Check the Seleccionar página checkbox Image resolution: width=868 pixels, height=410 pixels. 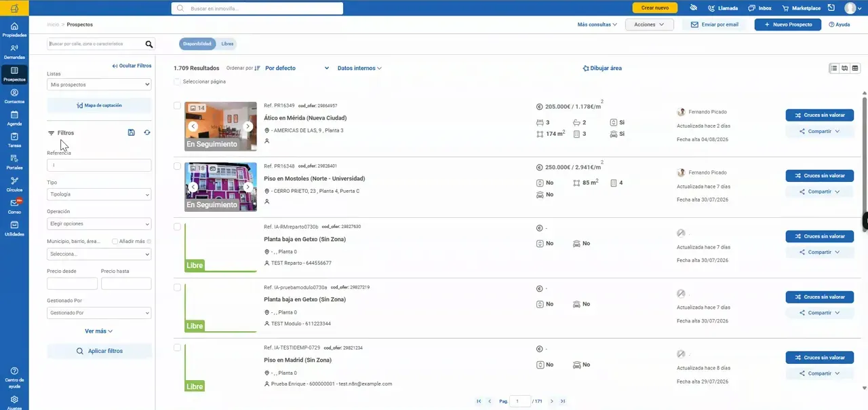tap(178, 81)
